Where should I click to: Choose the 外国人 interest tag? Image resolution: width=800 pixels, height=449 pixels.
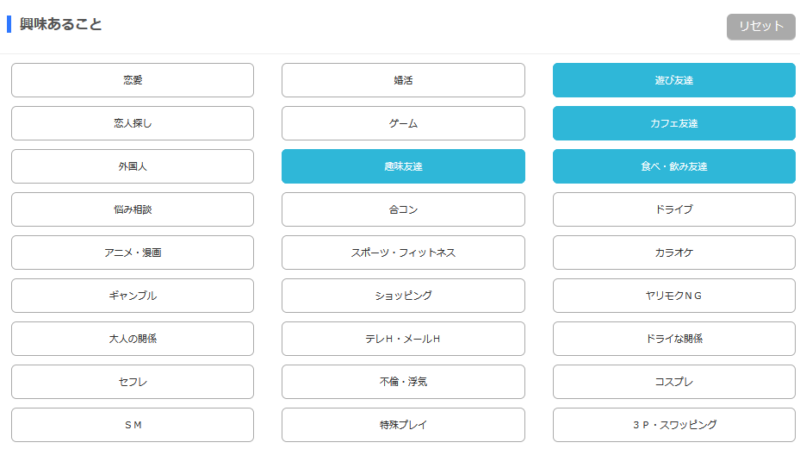[133, 166]
